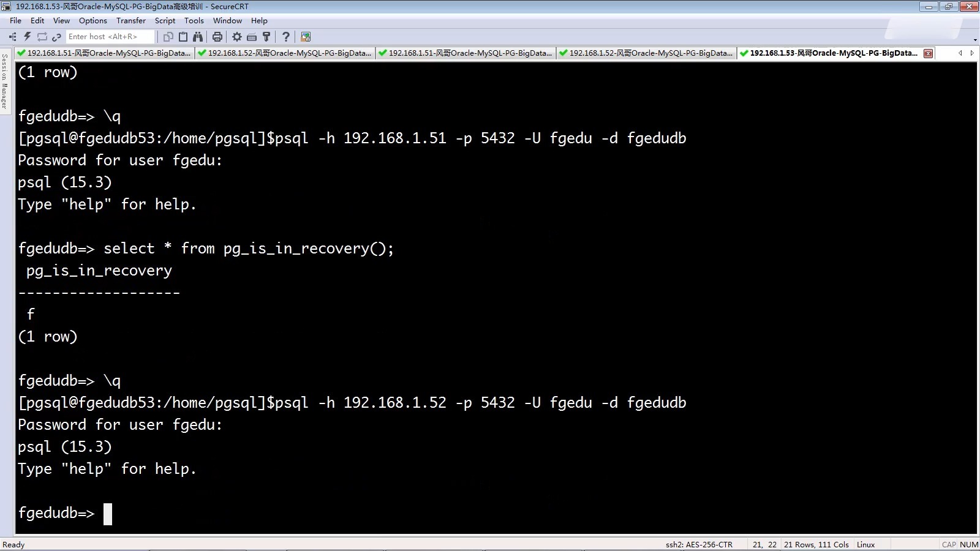Open the View menu
The width and height of the screenshot is (980, 551).
click(x=61, y=21)
